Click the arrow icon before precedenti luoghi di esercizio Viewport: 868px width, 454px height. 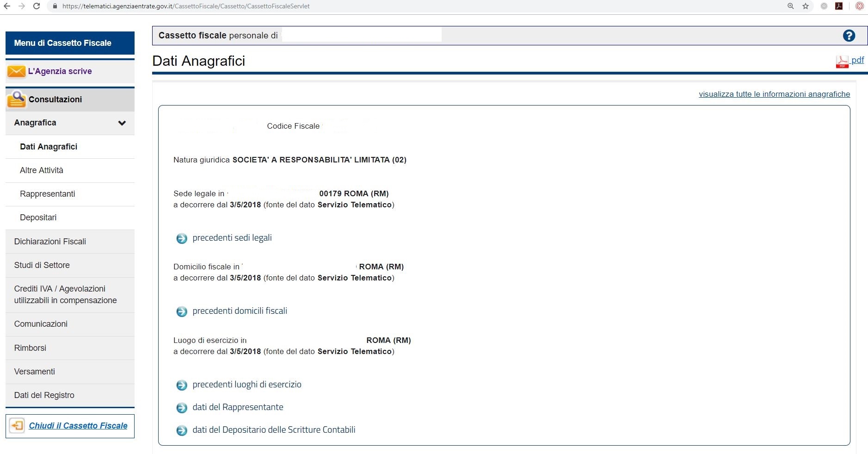pos(182,385)
